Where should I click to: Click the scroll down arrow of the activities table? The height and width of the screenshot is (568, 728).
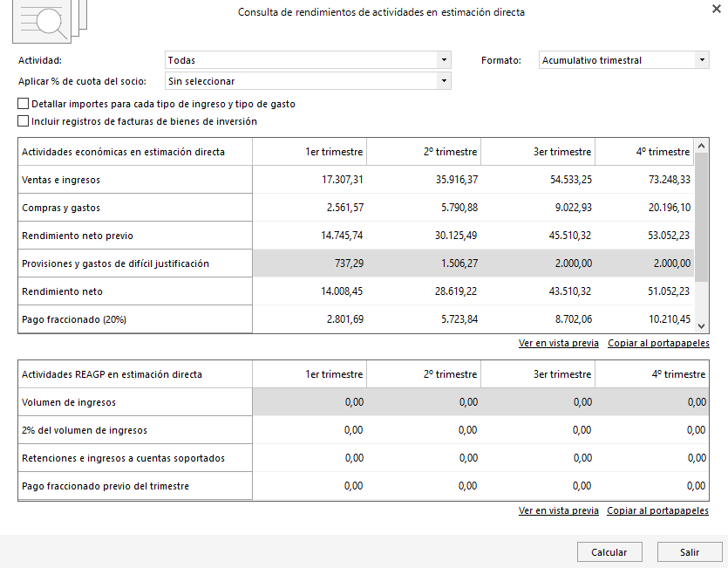702,326
